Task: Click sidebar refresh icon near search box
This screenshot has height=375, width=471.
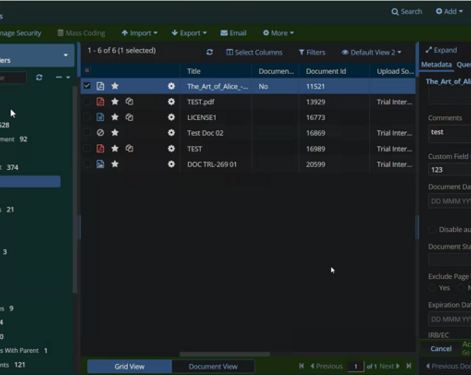Action: (39, 77)
